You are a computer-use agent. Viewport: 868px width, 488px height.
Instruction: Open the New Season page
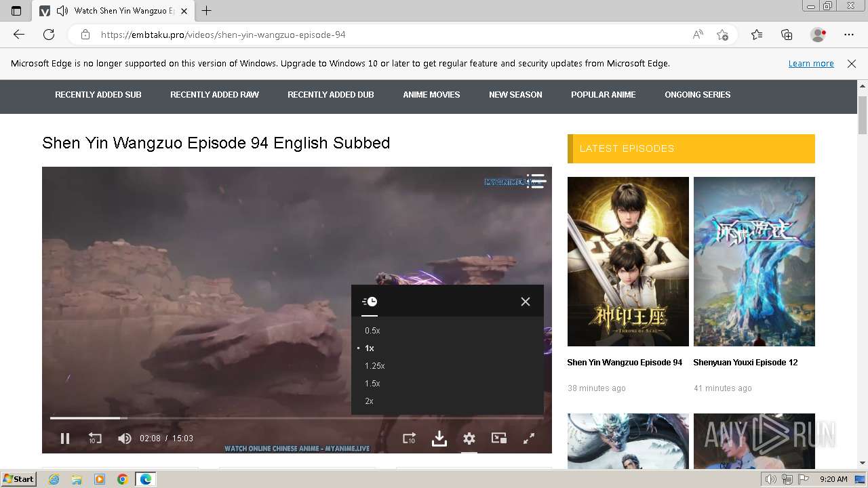coord(515,95)
